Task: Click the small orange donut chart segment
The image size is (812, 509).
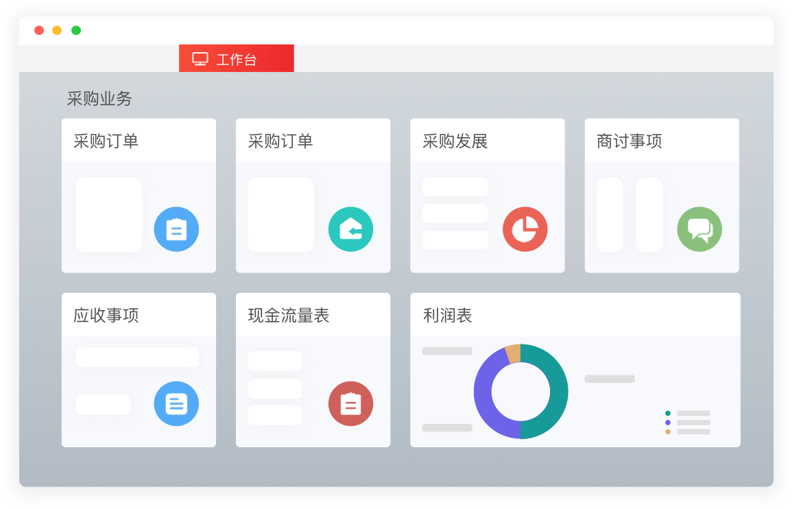Action: (513, 353)
